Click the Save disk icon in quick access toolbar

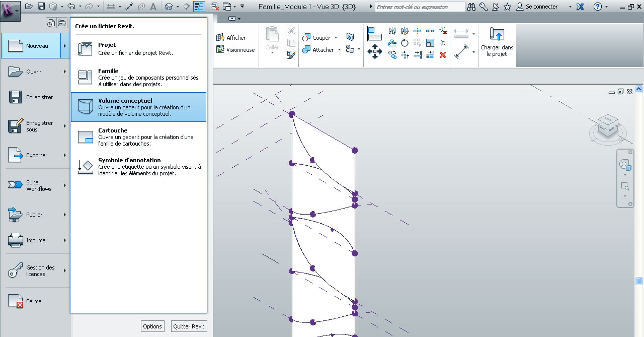[41, 7]
